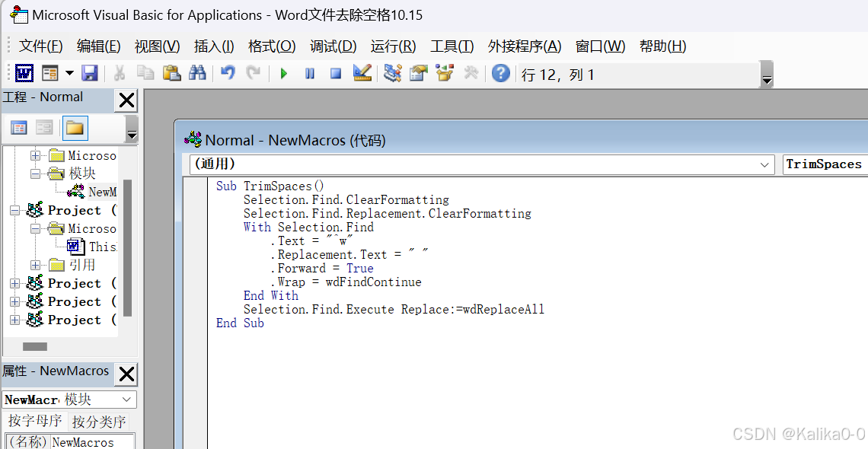The image size is (868, 449).
Task: Click the Copy toolbar icon
Action: (x=145, y=73)
